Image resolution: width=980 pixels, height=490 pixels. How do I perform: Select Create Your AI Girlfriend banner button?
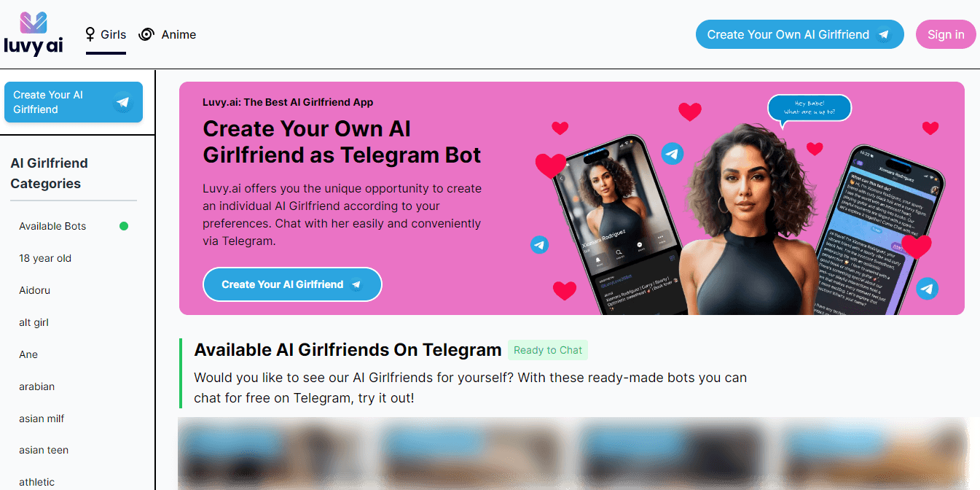tap(292, 284)
